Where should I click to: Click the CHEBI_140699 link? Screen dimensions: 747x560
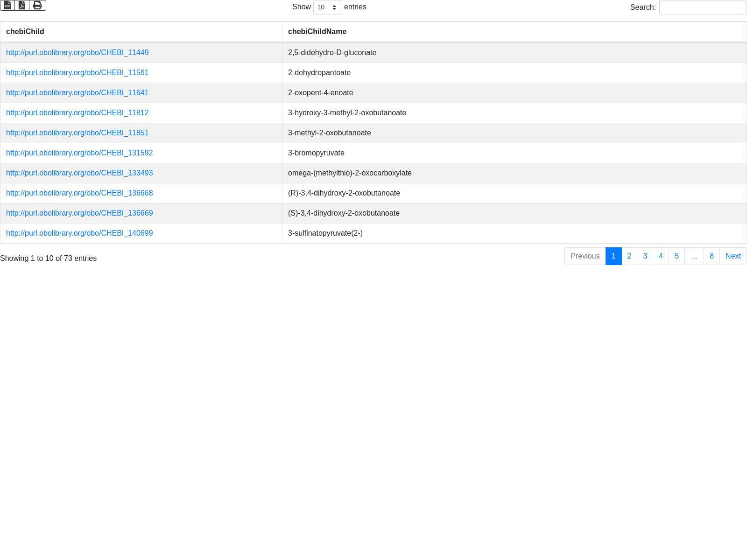79,233
